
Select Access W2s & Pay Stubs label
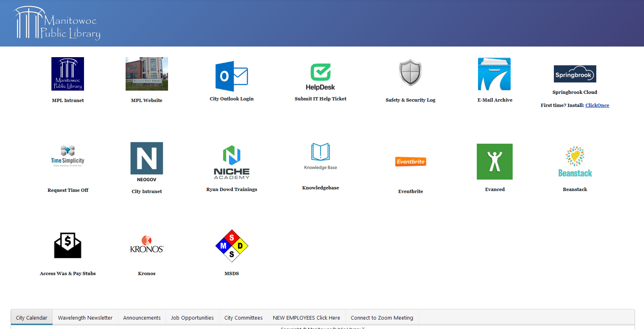tap(68, 273)
